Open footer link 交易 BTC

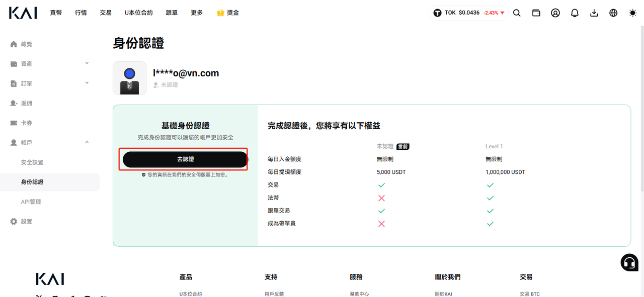530,294
